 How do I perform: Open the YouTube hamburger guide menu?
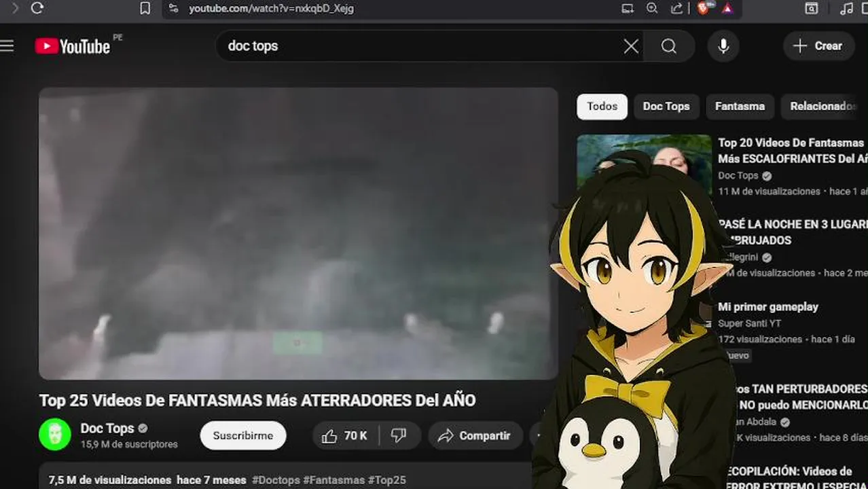tap(7, 46)
